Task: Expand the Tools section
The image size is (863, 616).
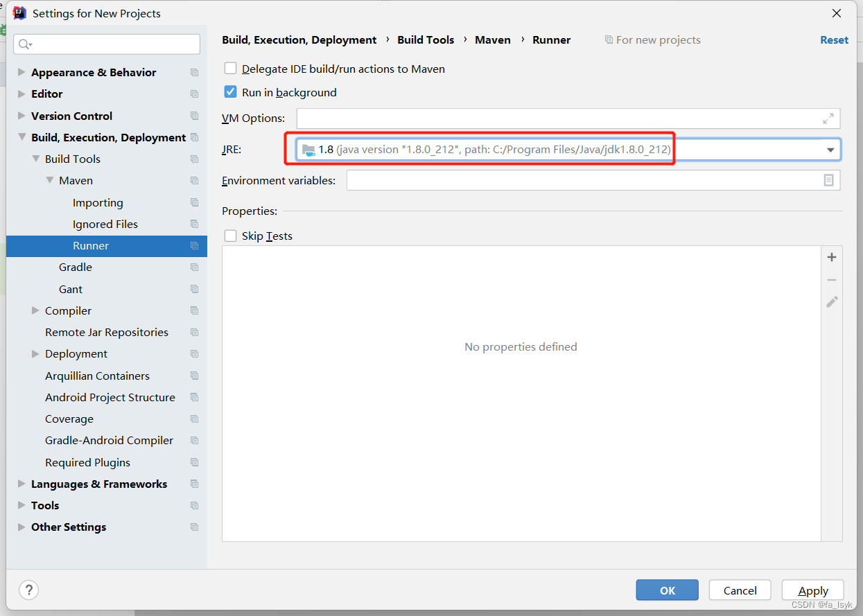Action: click(21, 505)
